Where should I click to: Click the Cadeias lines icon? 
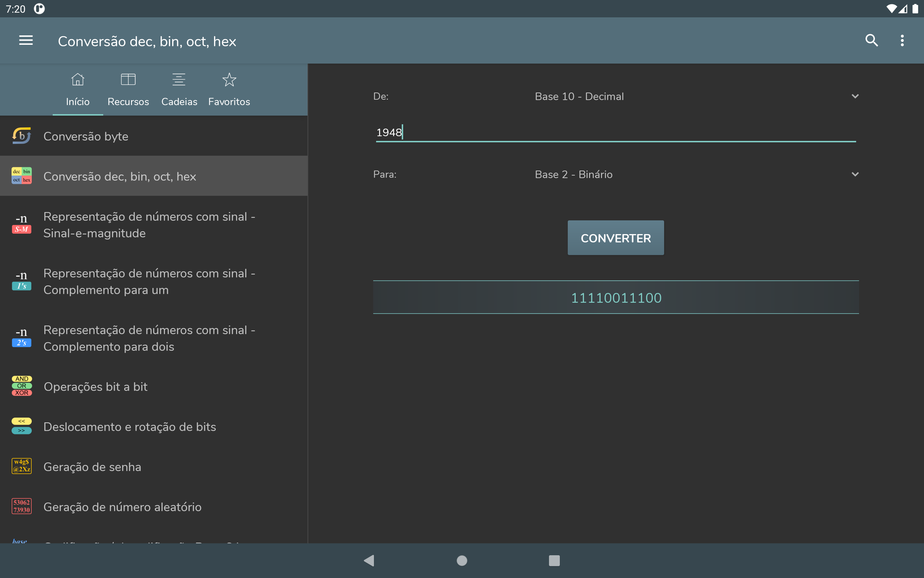point(179,79)
